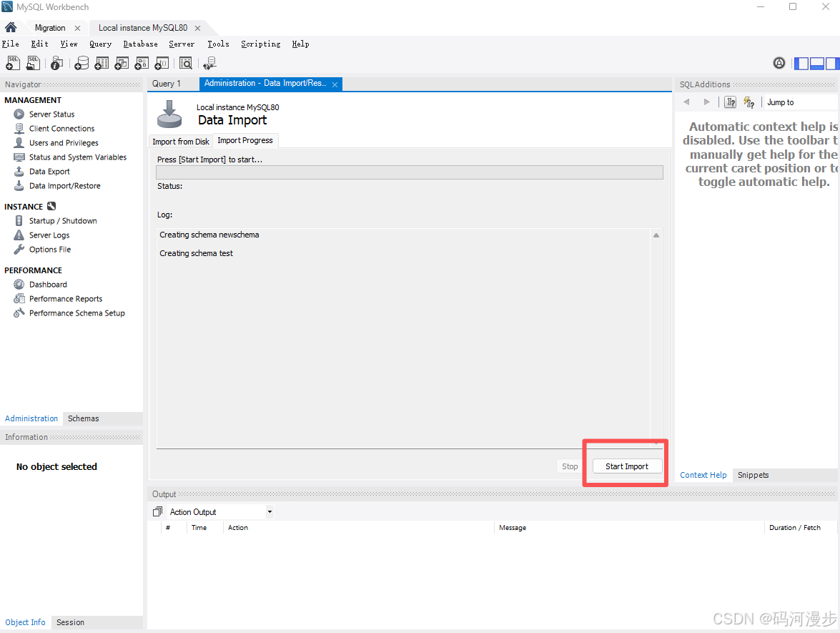
Task: Open the Server menu
Action: coord(182,44)
